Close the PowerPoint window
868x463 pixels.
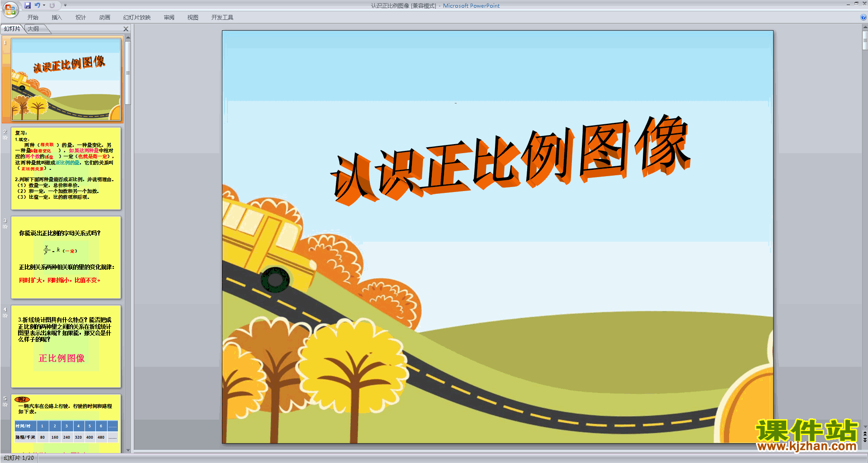[864, 4]
